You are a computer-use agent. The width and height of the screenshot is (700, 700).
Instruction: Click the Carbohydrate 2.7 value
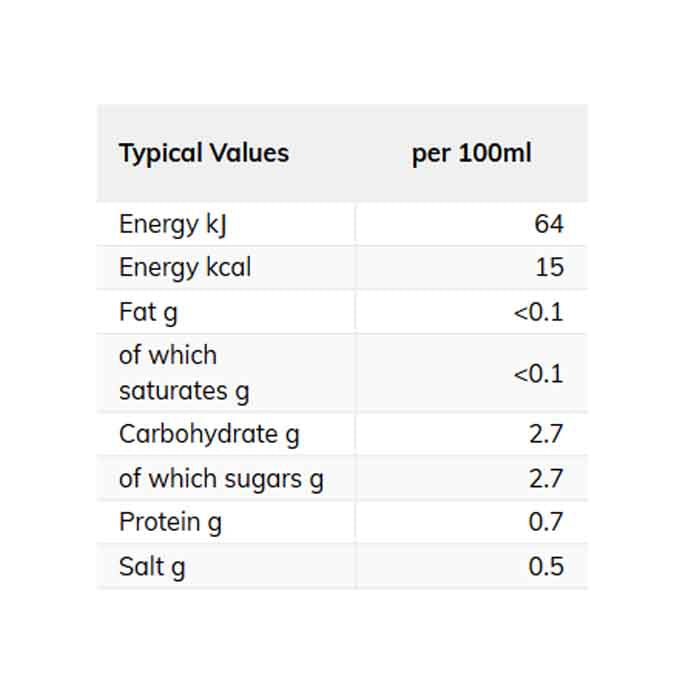pyautogui.click(x=546, y=434)
